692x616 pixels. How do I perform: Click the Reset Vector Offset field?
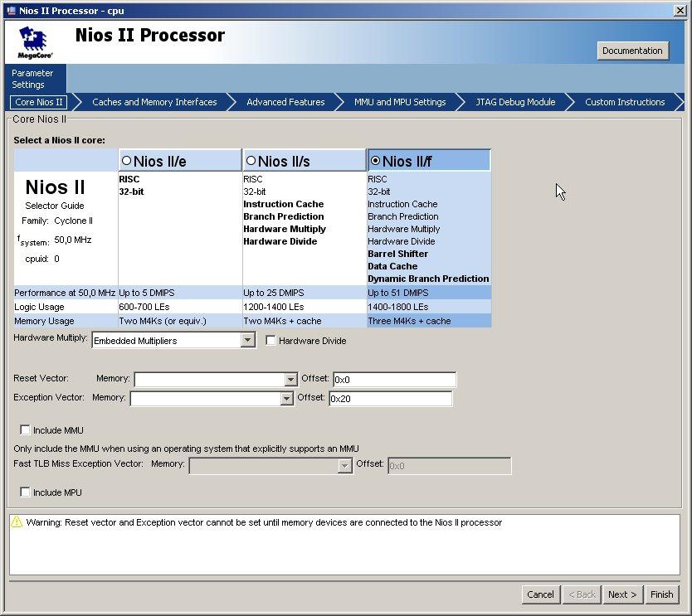395,380
